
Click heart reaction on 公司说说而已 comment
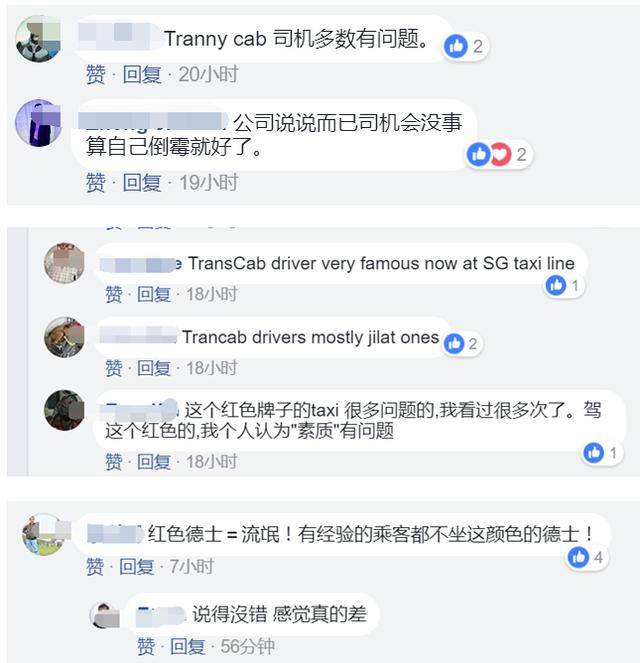(503, 154)
